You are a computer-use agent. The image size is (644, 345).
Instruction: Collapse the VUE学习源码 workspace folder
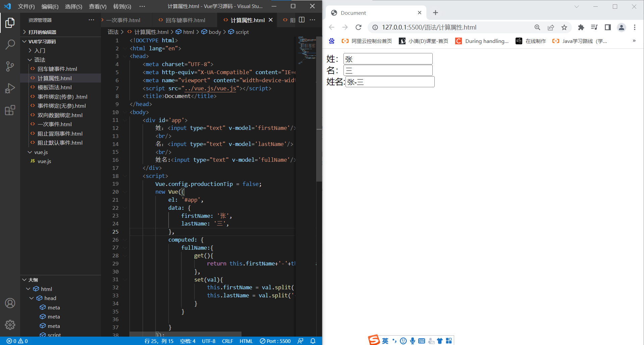click(x=42, y=41)
